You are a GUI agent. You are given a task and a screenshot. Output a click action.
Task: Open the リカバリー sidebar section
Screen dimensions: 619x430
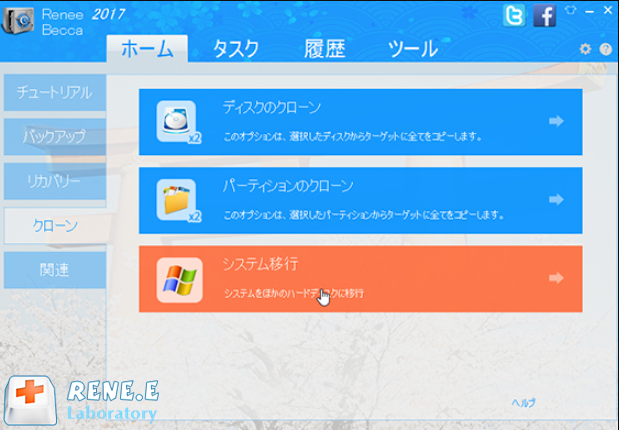(55, 181)
